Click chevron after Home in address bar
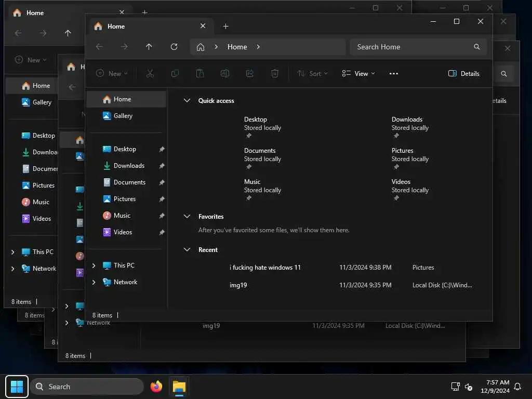 [258, 47]
